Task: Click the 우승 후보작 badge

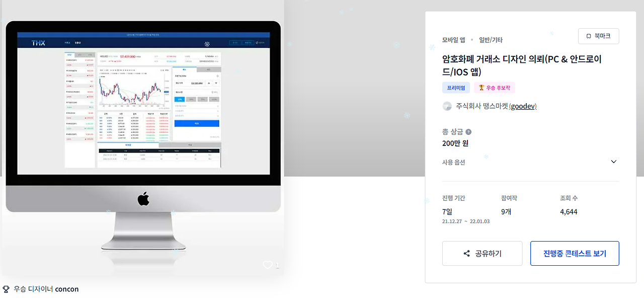Action: pos(494,88)
